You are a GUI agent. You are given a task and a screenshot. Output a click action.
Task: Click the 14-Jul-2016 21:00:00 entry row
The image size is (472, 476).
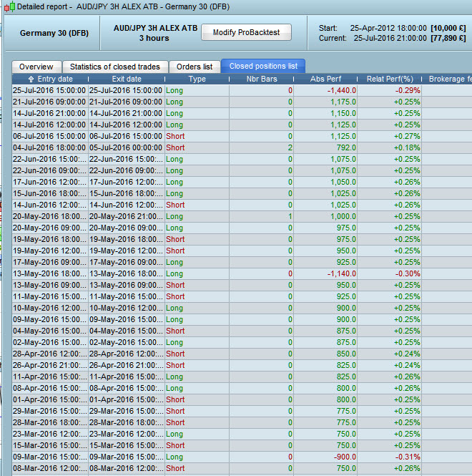(242, 113)
